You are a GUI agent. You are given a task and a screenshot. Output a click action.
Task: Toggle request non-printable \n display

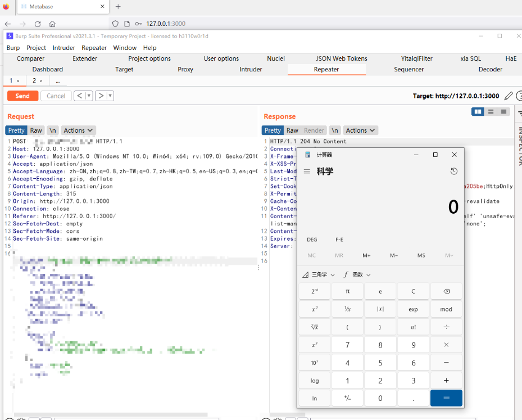[x=53, y=130]
